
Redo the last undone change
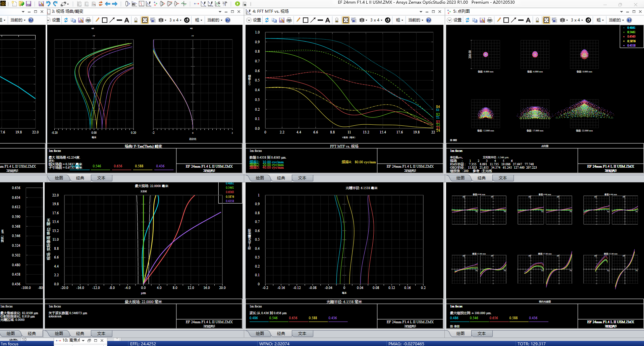(56, 4)
